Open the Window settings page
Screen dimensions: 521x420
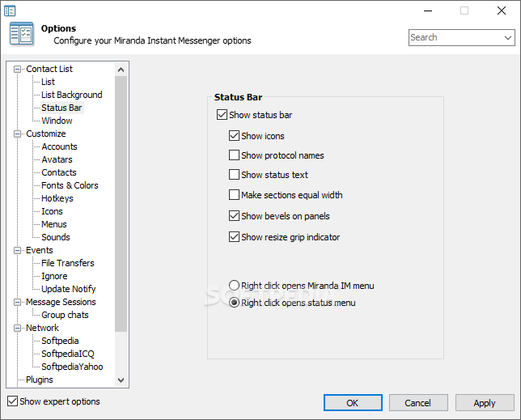(57, 121)
